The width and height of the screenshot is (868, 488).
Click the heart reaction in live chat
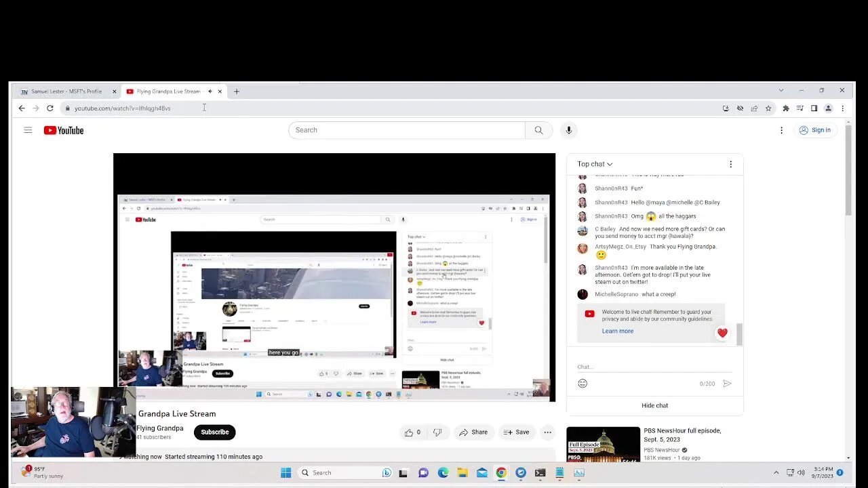pos(722,333)
